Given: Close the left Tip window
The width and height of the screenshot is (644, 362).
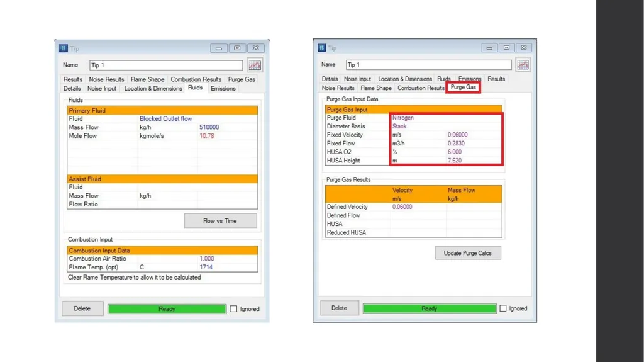Looking at the screenshot, I should pyautogui.click(x=255, y=48).
